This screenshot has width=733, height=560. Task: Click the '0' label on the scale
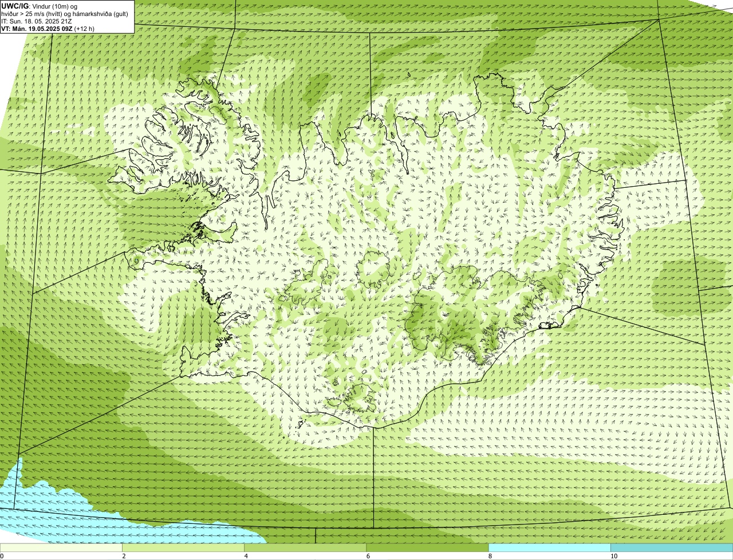click(2, 556)
